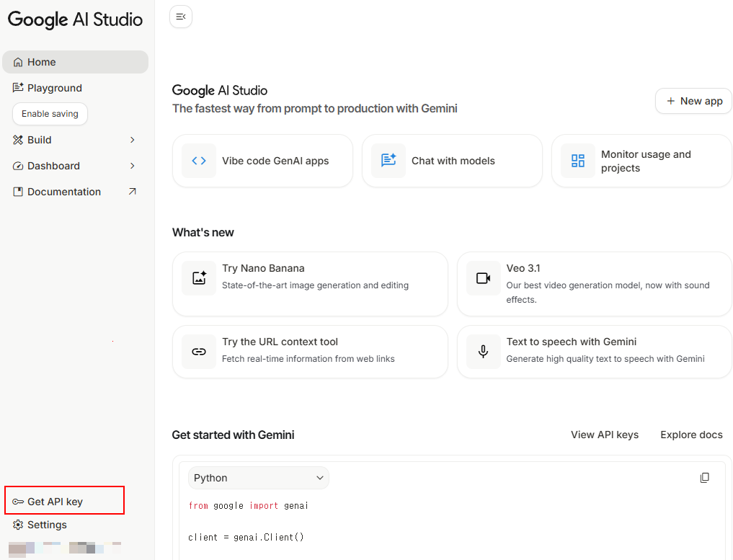
Task: Click the Monitor usage dashboard icon
Action: click(578, 161)
